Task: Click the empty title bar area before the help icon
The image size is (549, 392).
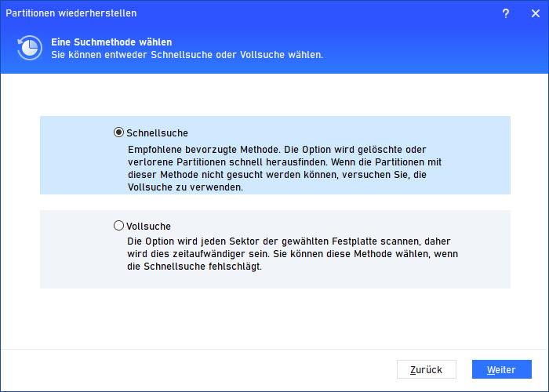Action: tap(314, 14)
